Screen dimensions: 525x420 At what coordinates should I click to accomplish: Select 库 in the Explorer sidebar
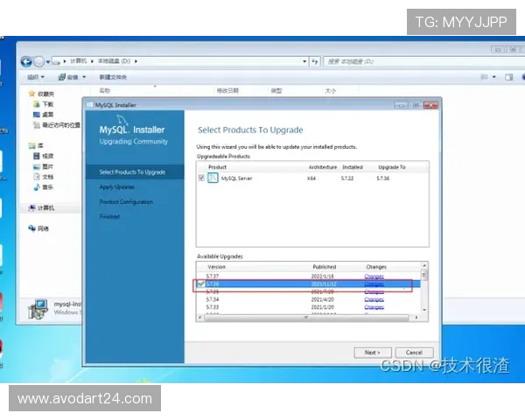tap(36, 146)
